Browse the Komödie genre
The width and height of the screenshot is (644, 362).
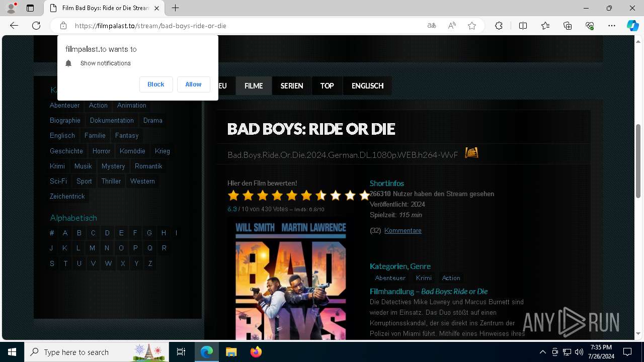coord(132,151)
